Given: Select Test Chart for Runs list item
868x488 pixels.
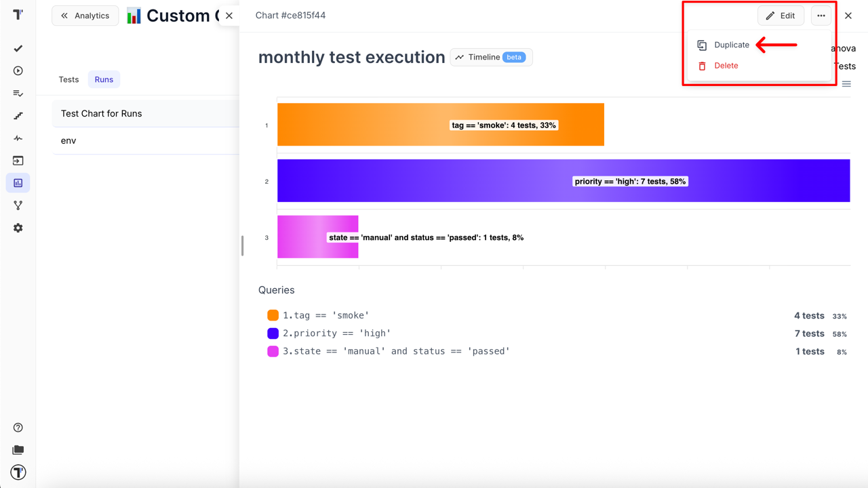Looking at the screenshot, I should (x=102, y=114).
